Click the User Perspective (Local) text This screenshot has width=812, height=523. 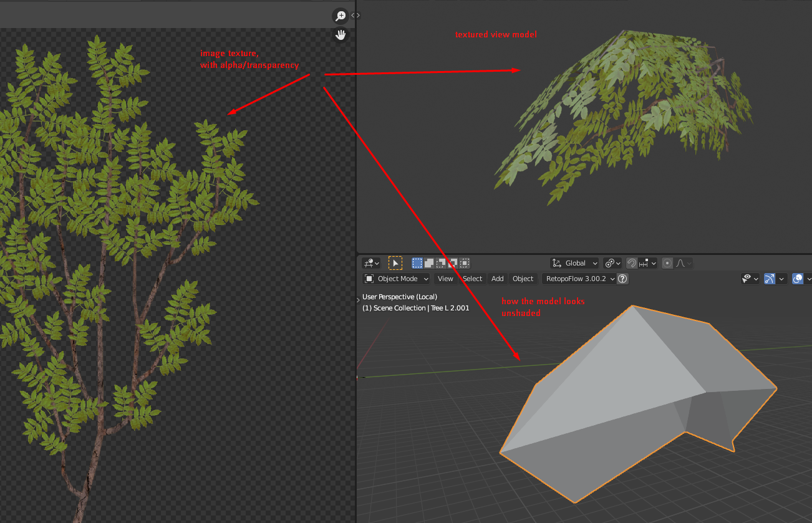tap(400, 297)
